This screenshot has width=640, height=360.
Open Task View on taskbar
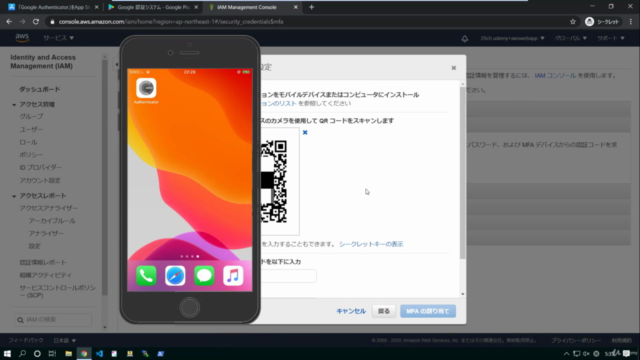coord(52,353)
